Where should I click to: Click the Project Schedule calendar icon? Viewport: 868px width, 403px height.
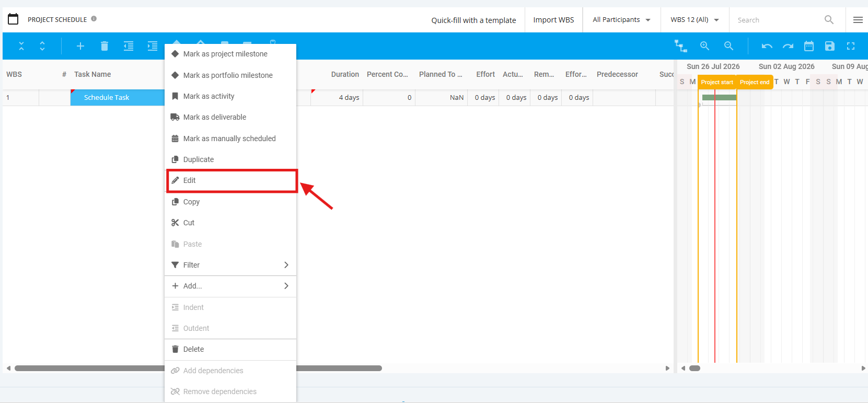click(x=14, y=19)
